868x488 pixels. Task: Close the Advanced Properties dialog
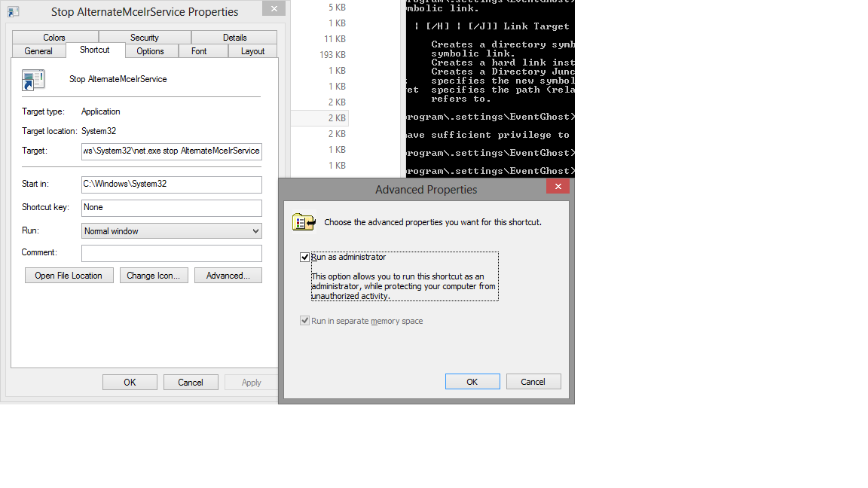point(558,187)
